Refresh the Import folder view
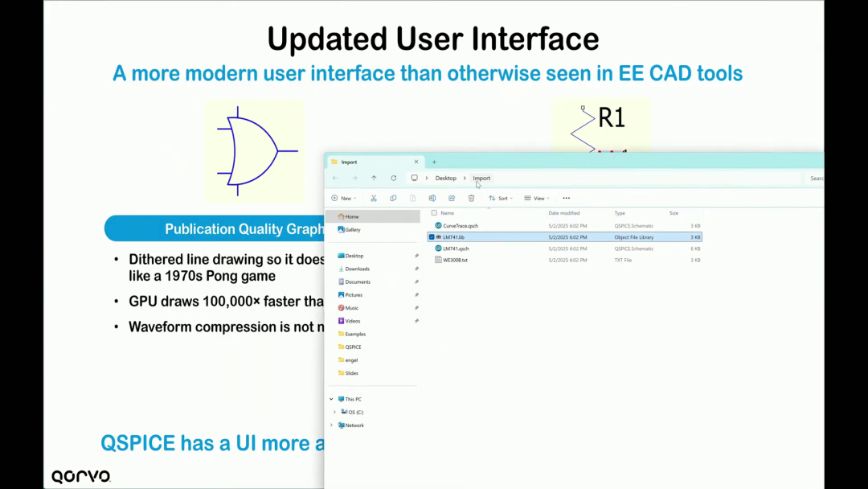Image resolution: width=868 pixels, height=489 pixels. point(394,179)
